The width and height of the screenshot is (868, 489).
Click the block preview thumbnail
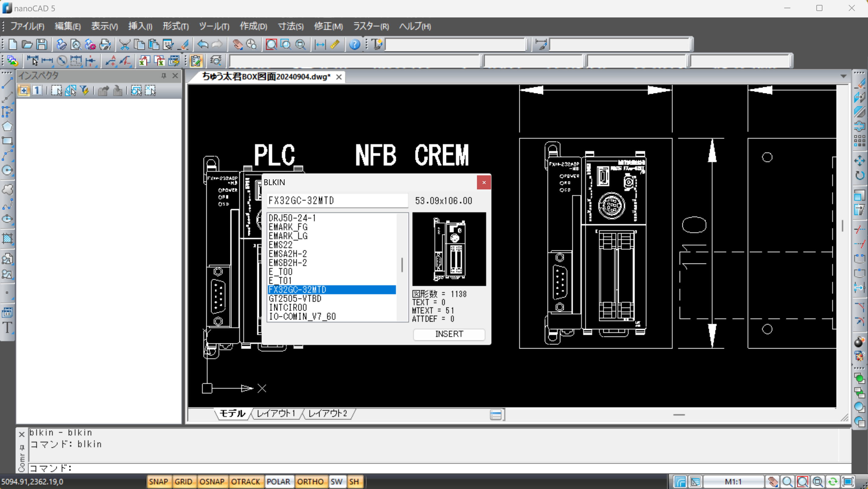click(449, 249)
